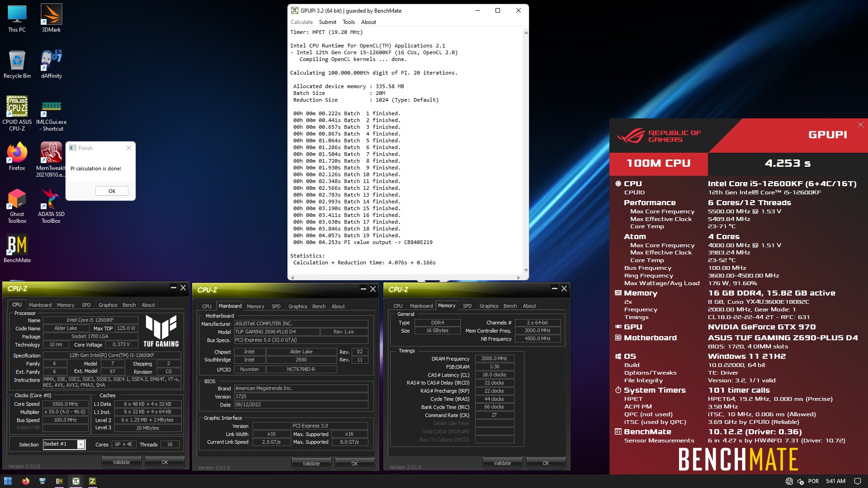Click GPUPI horizontal scrollbar right arrow
Image resolution: width=868 pixels, height=488 pixels.
pos(518,277)
